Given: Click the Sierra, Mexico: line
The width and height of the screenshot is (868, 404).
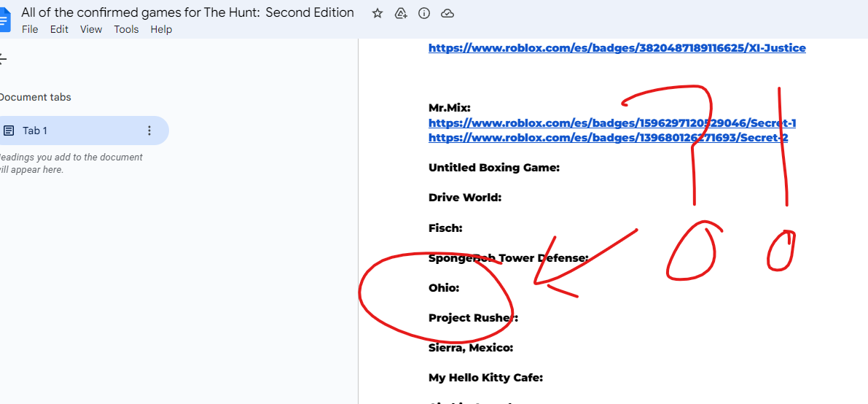Looking at the screenshot, I should point(471,348).
